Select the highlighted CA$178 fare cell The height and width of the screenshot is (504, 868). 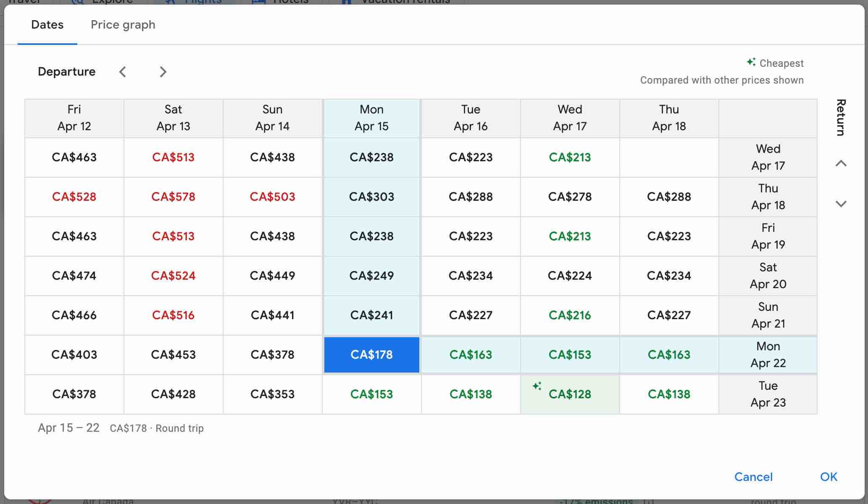371,355
